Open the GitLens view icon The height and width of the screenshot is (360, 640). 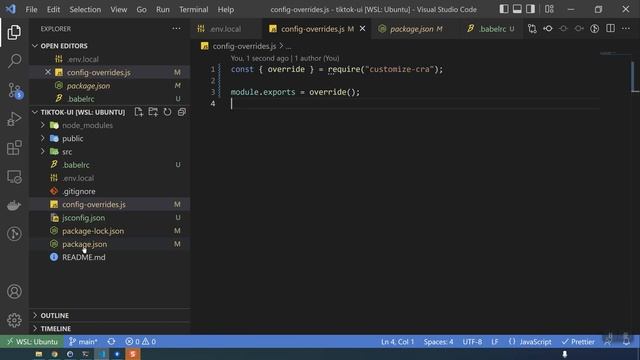pos(14,234)
